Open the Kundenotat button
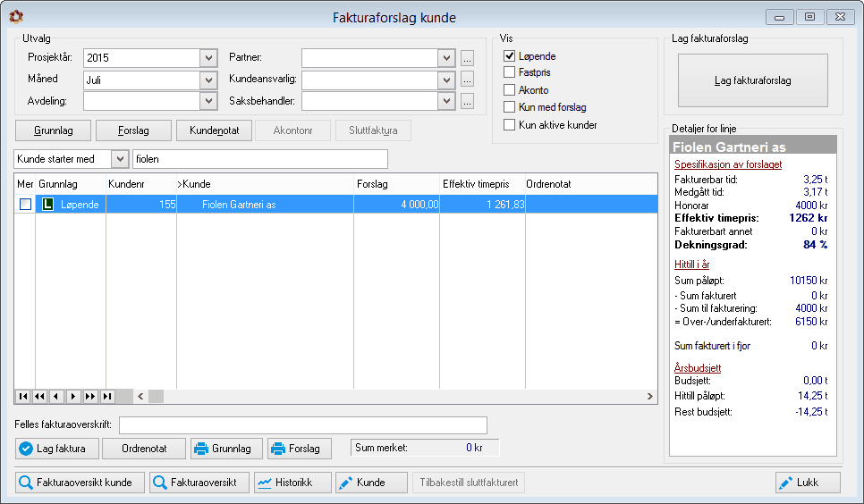The image size is (864, 504). tap(215, 130)
